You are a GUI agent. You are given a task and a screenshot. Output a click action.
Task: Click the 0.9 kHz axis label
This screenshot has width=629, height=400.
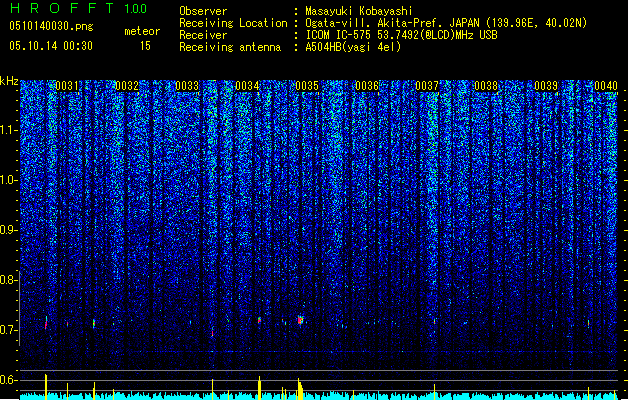pyautogui.click(x=8, y=230)
